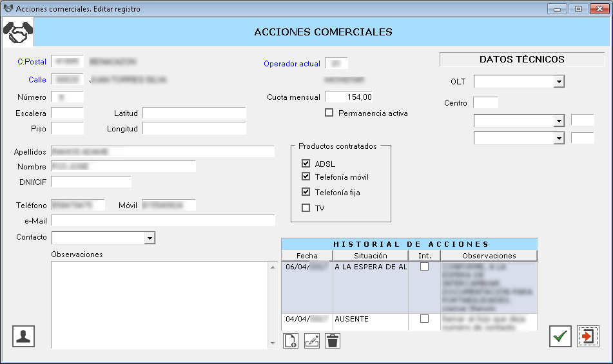Check the TV product option
The image size is (613, 364).
tap(306, 208)
